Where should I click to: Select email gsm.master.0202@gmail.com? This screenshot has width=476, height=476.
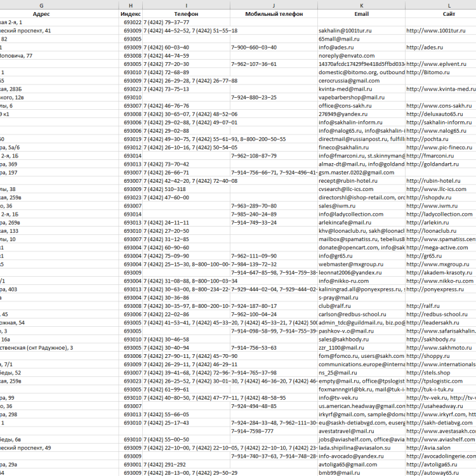(x=357, y=173)
